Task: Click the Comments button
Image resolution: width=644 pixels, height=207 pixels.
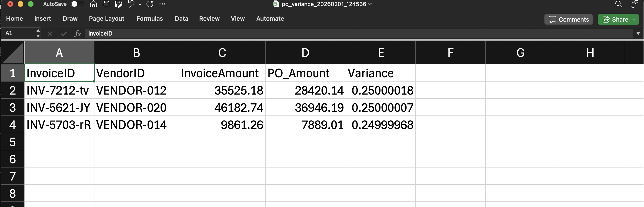Action: point(568,20)
